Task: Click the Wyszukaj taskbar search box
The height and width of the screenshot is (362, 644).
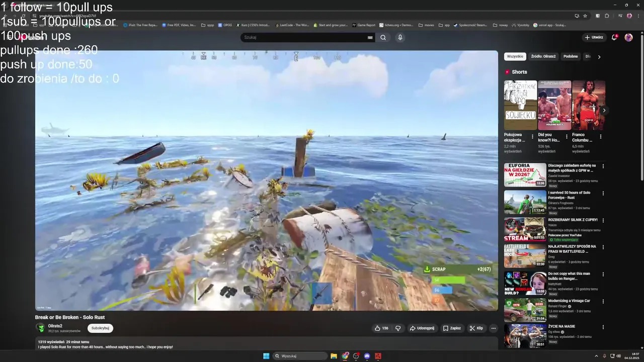Action: [300, 356]
